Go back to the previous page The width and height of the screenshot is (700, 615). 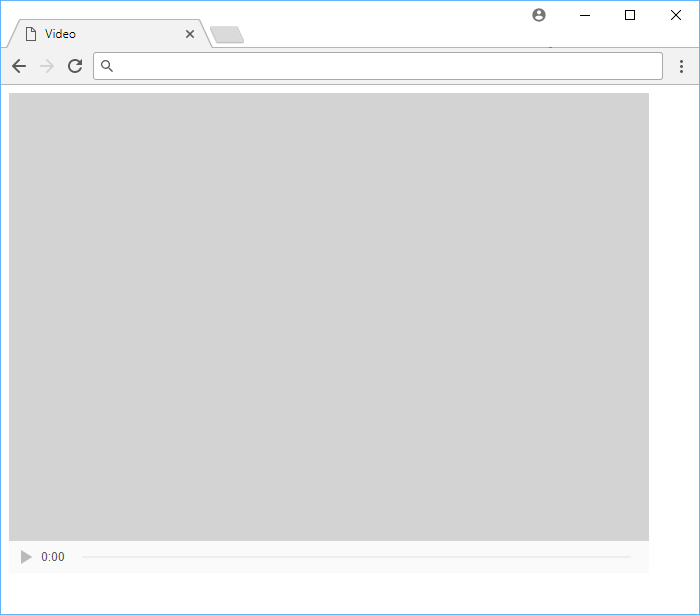(x=19, y=66)
